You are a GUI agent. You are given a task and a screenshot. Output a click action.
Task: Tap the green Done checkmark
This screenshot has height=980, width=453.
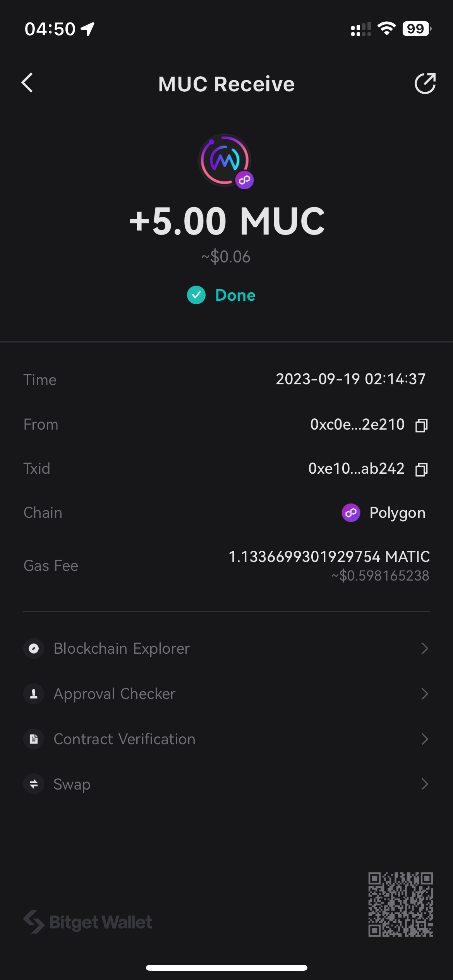196,295
